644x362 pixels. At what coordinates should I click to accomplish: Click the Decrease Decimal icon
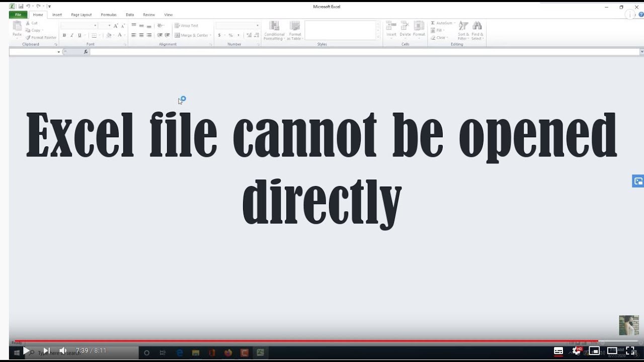257,35
